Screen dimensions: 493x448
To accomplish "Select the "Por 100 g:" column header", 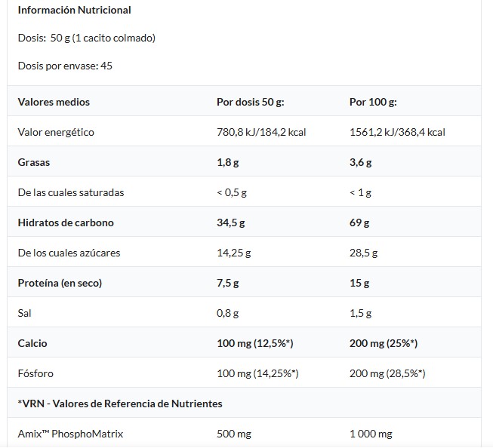I will pyautogui.click(x=374, y=102).
